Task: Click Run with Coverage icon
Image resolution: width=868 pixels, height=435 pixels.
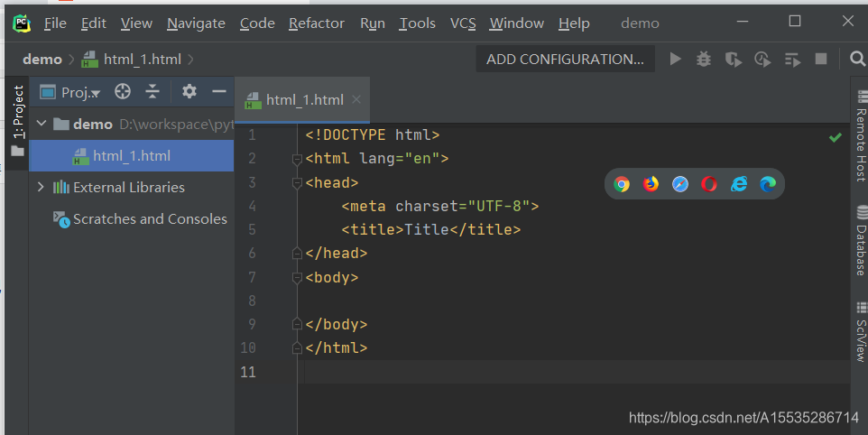Action: coord(734,60)
